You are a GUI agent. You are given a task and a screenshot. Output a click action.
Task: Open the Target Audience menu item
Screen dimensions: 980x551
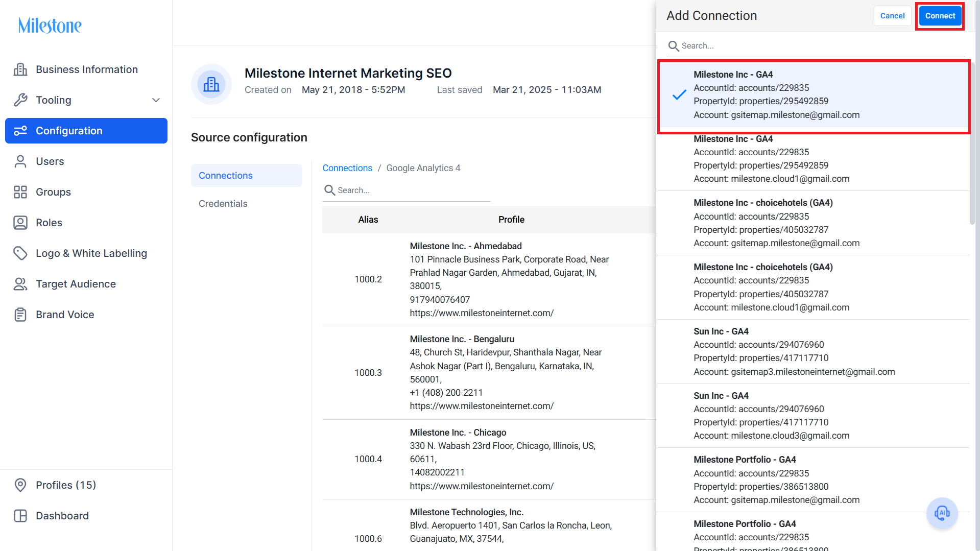[86, 284]
